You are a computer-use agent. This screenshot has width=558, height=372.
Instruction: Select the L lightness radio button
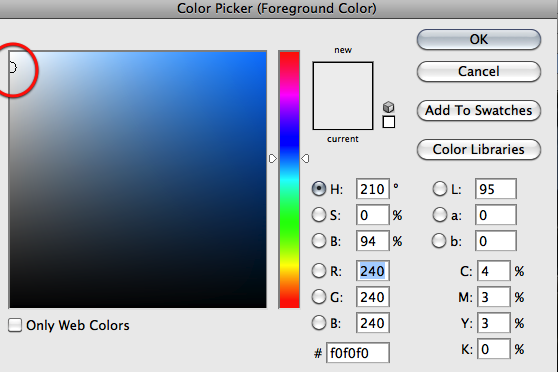pyautogui.click(x=439, y=189)
